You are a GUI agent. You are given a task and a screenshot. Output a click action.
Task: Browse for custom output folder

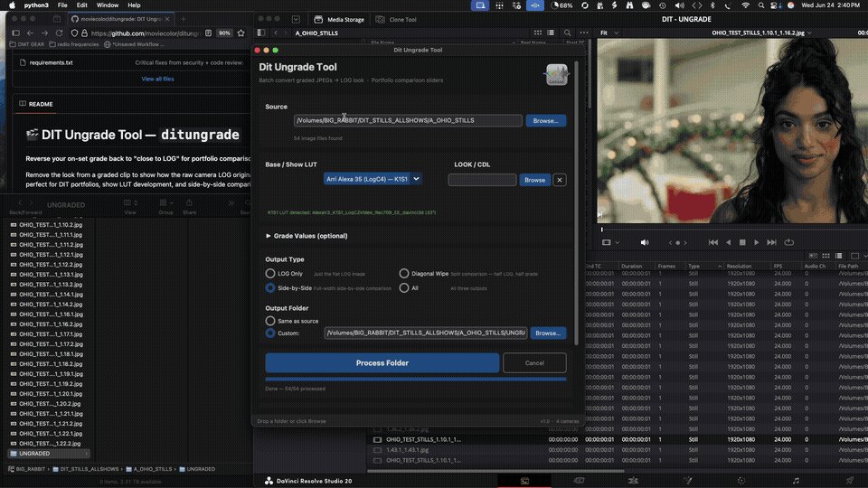[x=548, y=333]
